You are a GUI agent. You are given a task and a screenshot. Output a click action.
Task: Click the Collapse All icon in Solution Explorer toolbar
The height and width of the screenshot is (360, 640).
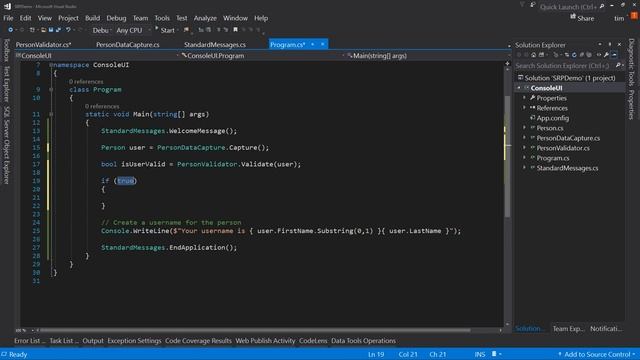click(x=582, y=55)
